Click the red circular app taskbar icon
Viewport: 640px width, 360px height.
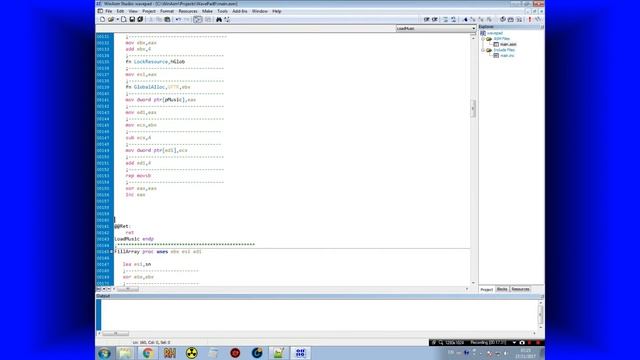point(235,353)
